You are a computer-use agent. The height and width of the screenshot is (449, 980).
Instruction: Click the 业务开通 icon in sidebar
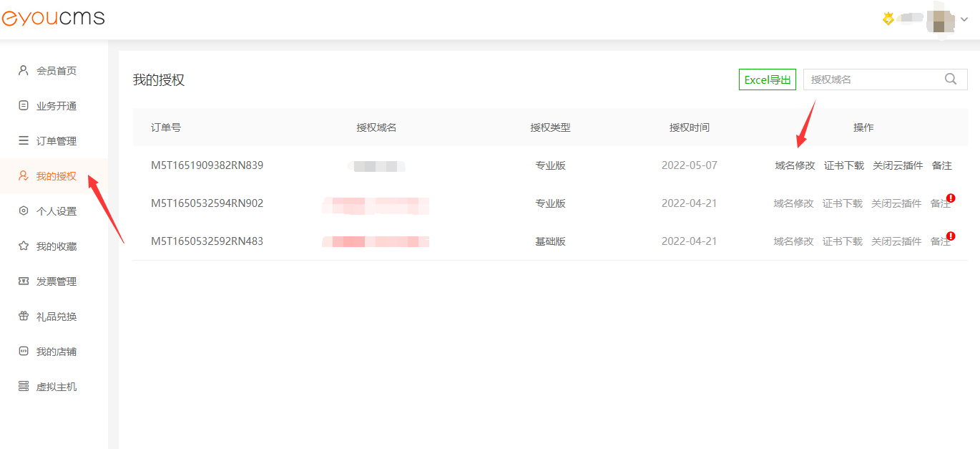pos(24,106)
